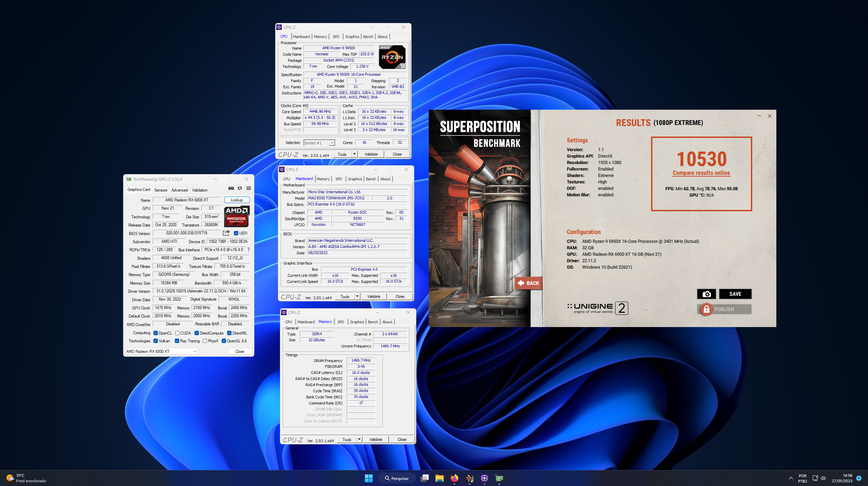Image resolution: width=868 pixels, height=486 pixels.
Task: Toggle the CUDA checkbox
Action: pyautogui.click(x=177, y=333)
